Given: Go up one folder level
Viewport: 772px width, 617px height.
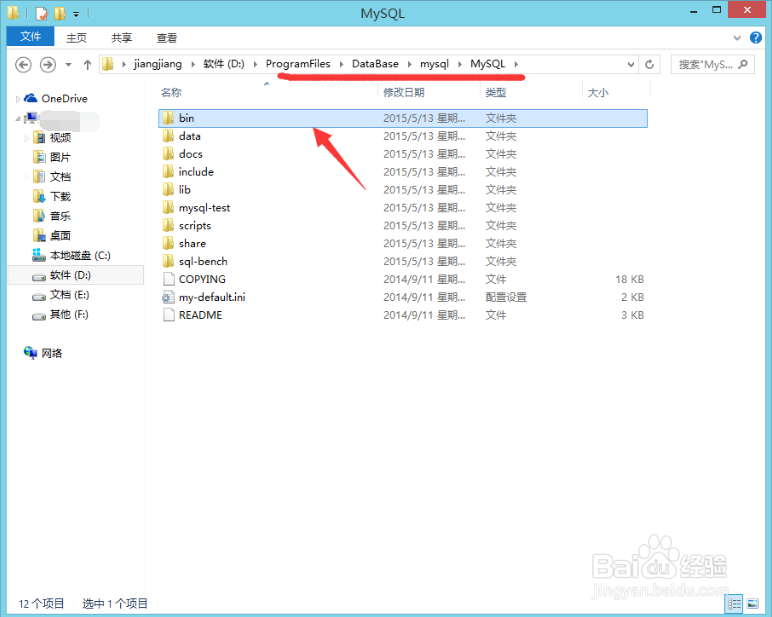Looking at the screenshot, I should tap(87, 65).
